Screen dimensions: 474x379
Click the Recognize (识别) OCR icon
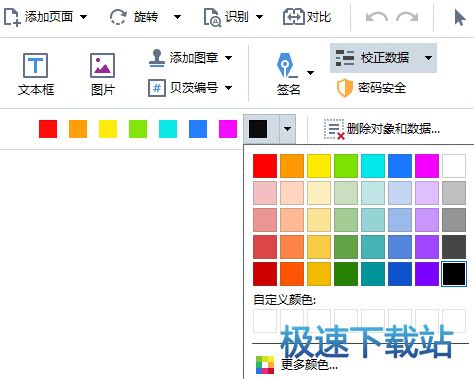coord(212,17)
